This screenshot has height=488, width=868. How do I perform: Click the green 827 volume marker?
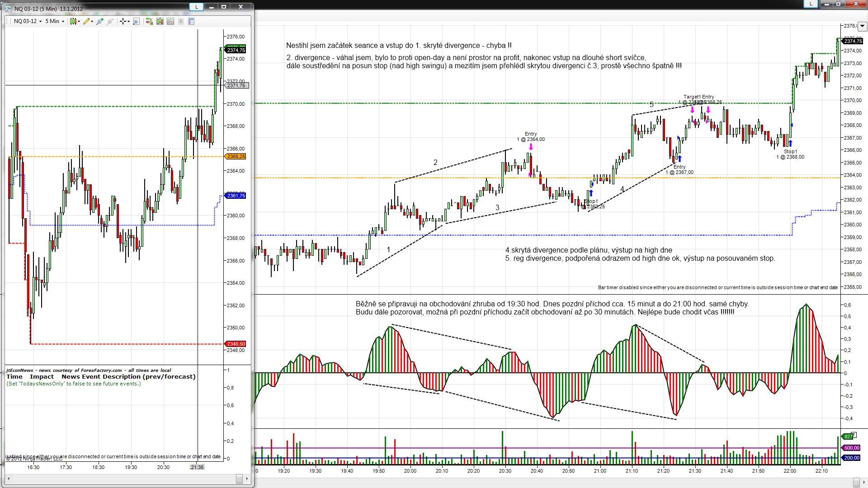pyautogui.click(x=848, y=436)
